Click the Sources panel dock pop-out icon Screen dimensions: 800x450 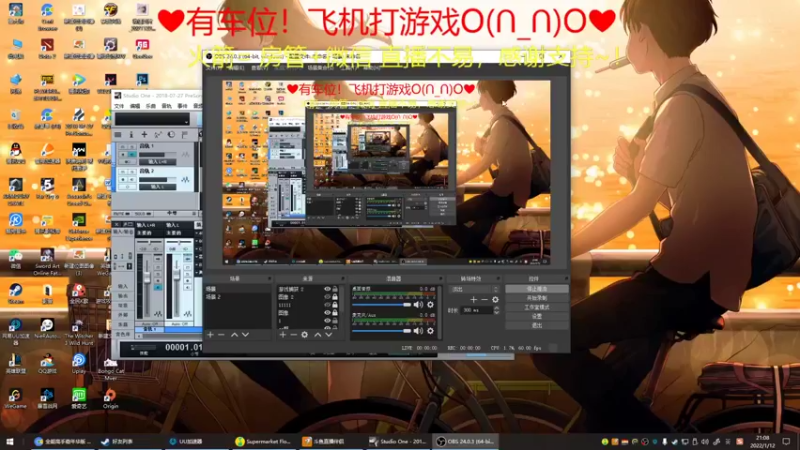click(x=342, y=279)
